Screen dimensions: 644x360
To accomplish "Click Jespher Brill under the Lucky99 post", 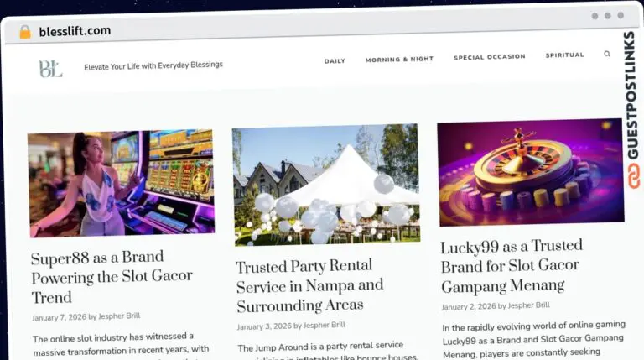I will click(x=528, y=305).
